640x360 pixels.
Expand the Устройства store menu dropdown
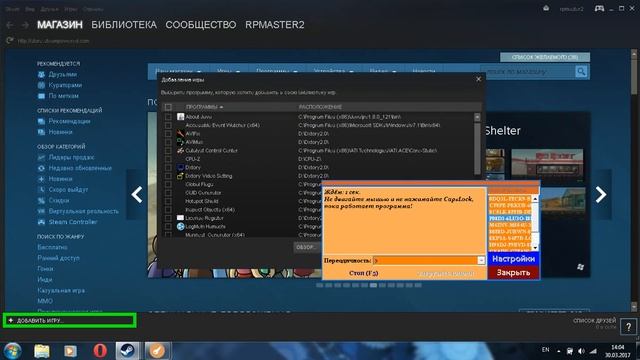pyautogui.click(x=333, y=71)
